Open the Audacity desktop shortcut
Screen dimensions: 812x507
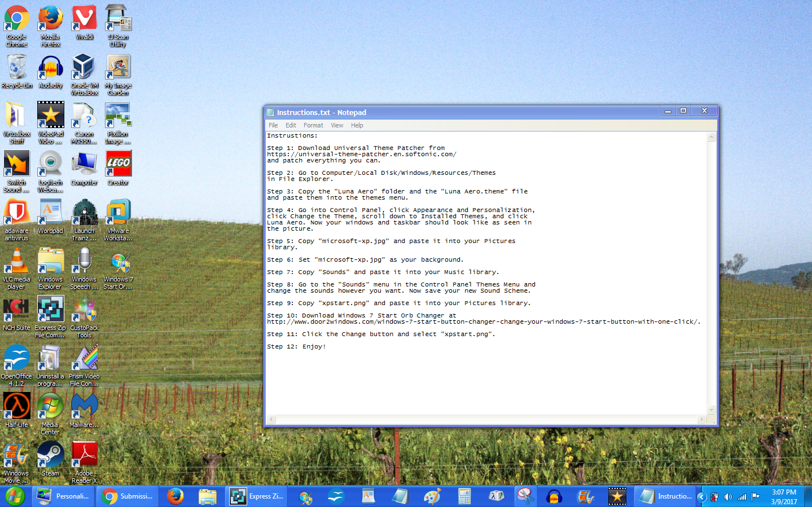point(50,71)
